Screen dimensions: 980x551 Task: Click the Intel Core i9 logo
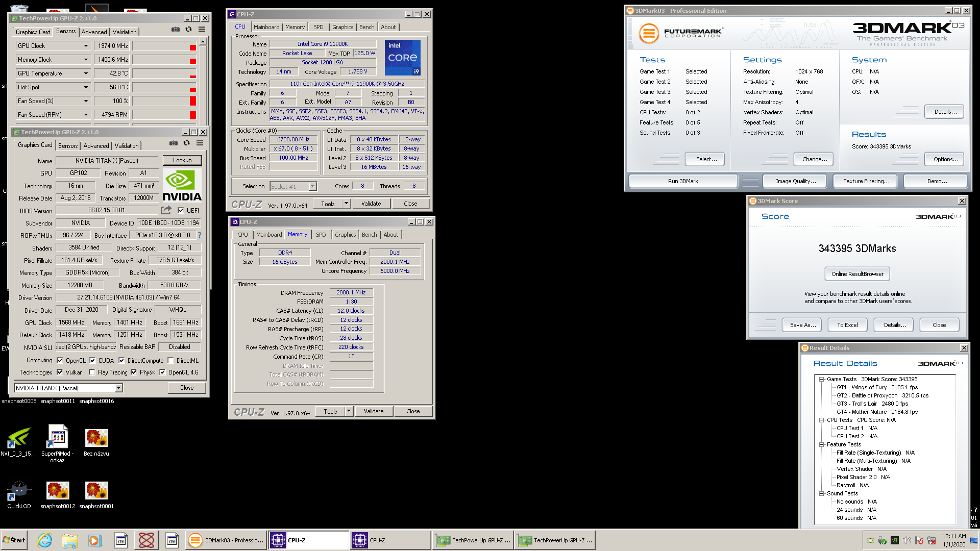click(402, 58)
